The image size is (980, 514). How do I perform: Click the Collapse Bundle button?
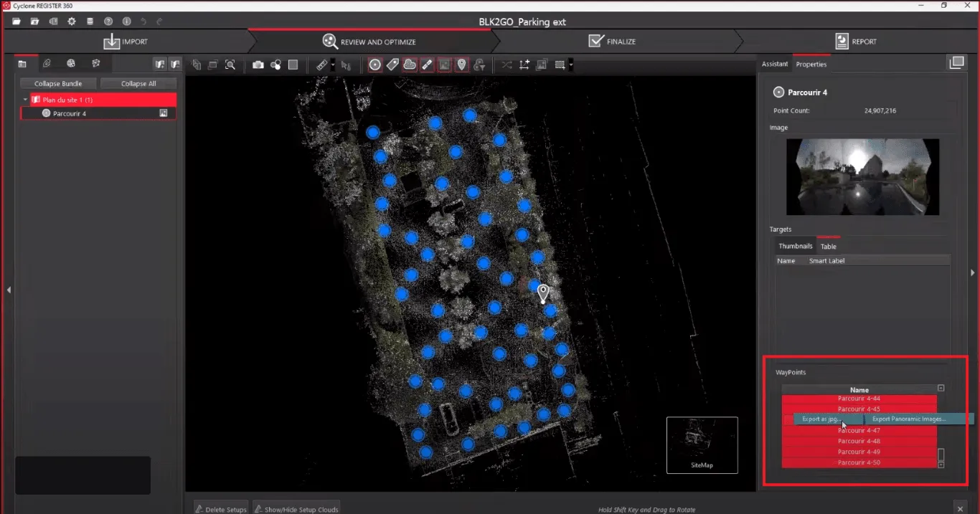[58, 83]
